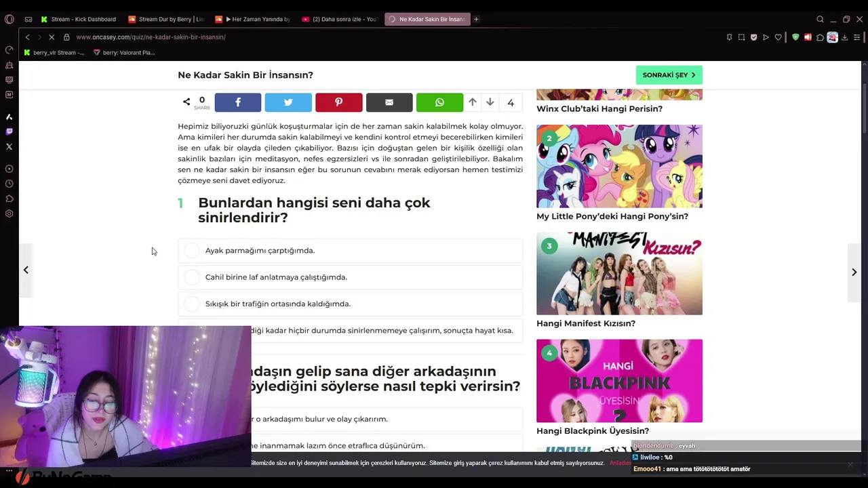The image size is (868, 488).
Task: Select the Ne Kadar Sakin Bir İnsansın tab
Action: pos(427,19)
